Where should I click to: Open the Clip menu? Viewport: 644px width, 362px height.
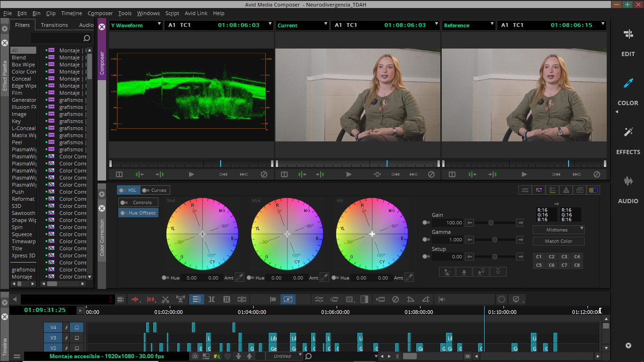tap(51, 13)
